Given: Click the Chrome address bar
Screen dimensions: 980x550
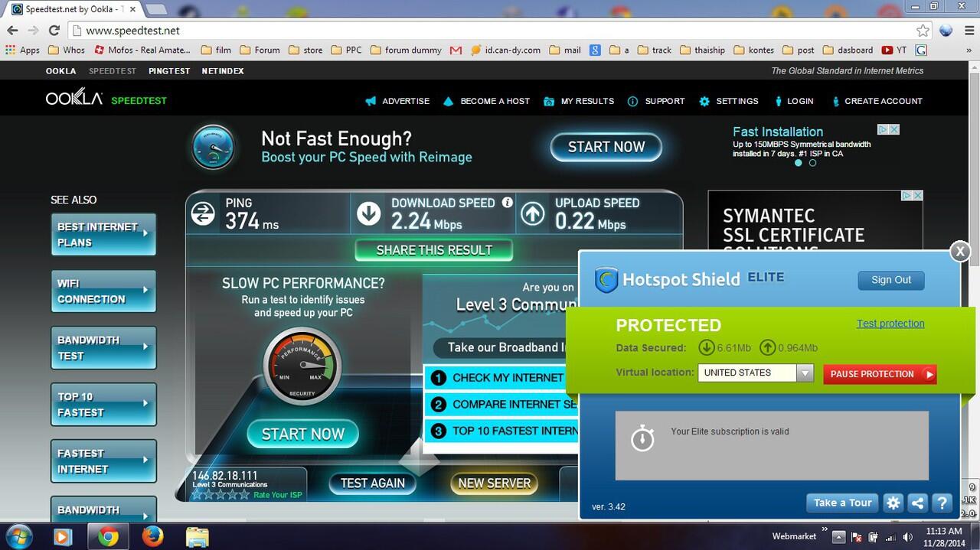Looking at the screenshot, I should [x=490, y=31].
